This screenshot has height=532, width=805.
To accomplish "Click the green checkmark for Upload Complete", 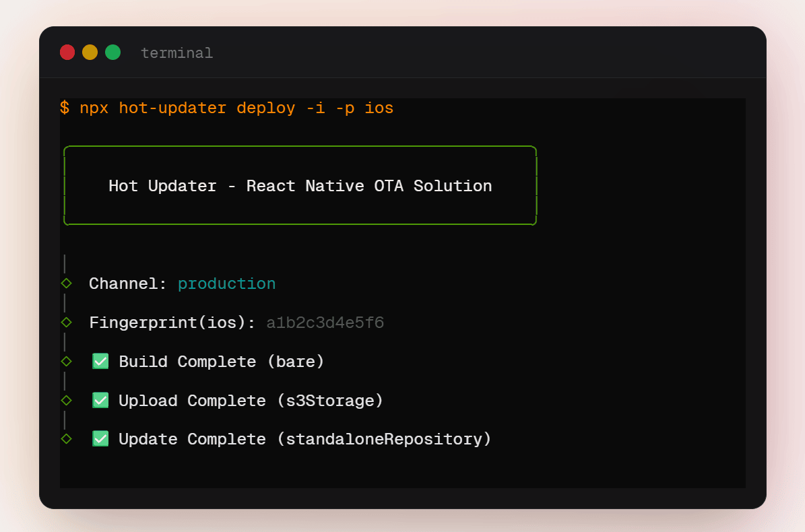I will click(x=100, y=400).
